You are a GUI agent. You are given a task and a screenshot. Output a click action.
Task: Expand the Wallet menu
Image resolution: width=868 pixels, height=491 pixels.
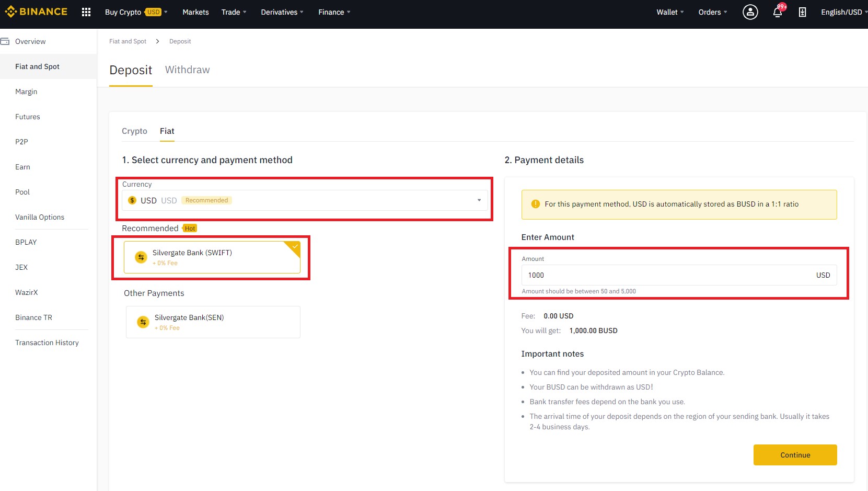(x=670, y=12)
